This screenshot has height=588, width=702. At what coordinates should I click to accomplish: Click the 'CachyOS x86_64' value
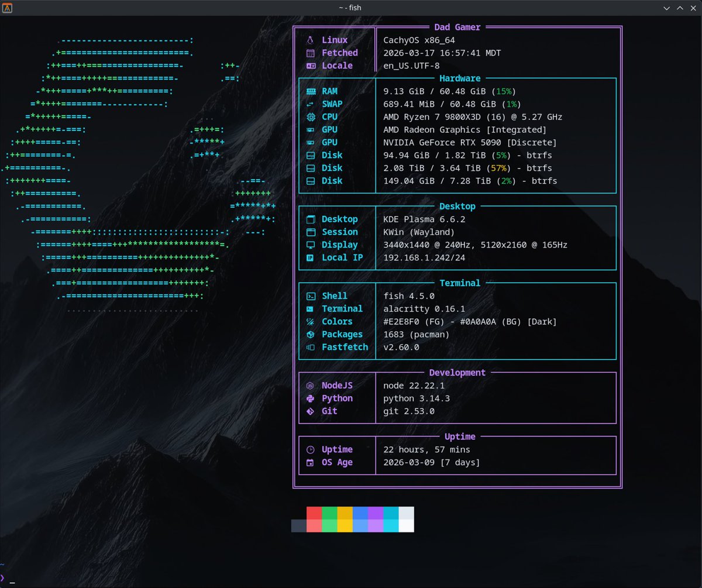[419, 40]
